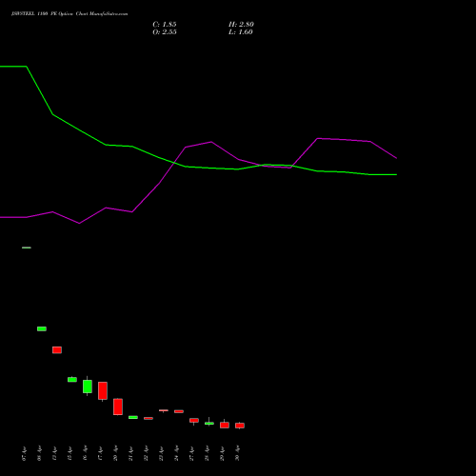Click the JSWSTEEL PE Option chart title
This screenshot has height=476, width=476.
click(x=69, y=14)
